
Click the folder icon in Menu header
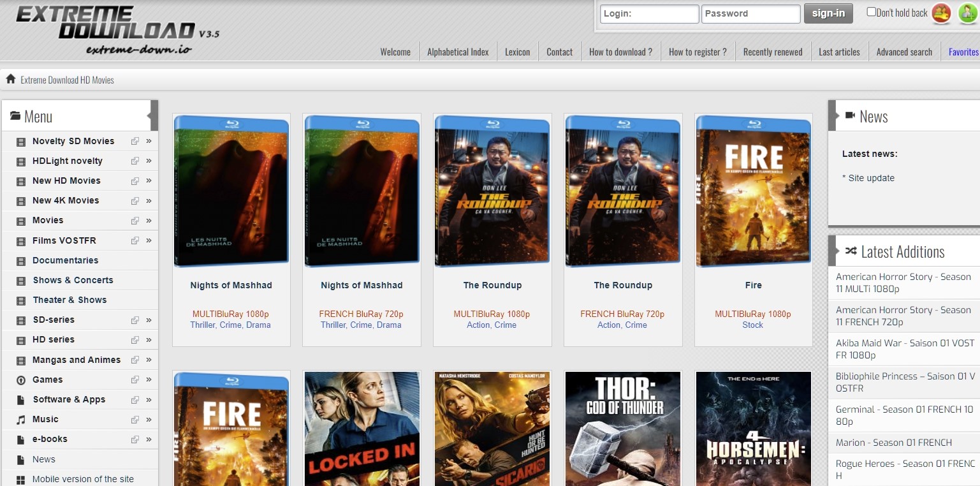(15, 116)
